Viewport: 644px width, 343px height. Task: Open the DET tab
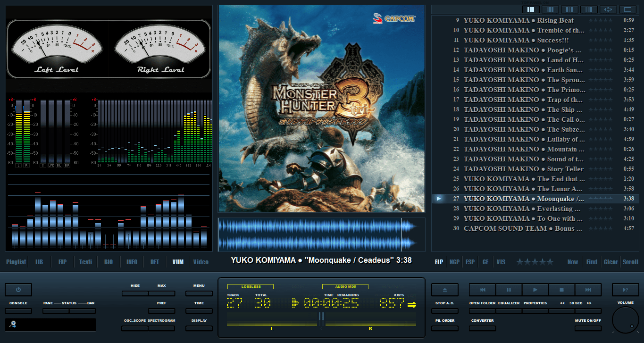155,262
